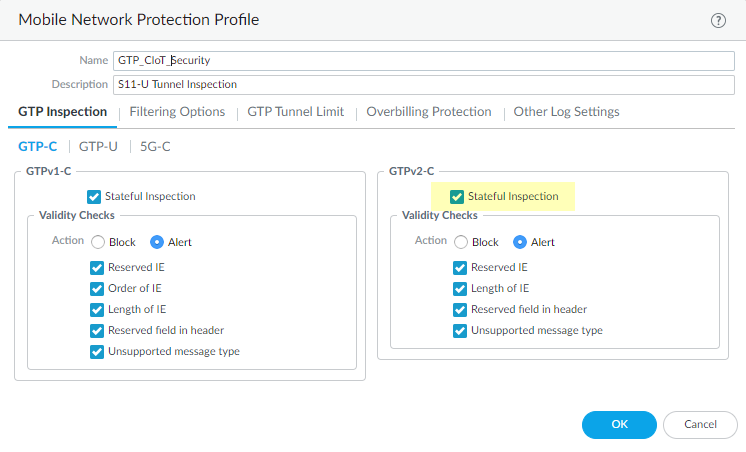Image resolution: width=746 pixels, height=452 pixels.
Task: Click the Name input field
Action: [x=424, y=60]
